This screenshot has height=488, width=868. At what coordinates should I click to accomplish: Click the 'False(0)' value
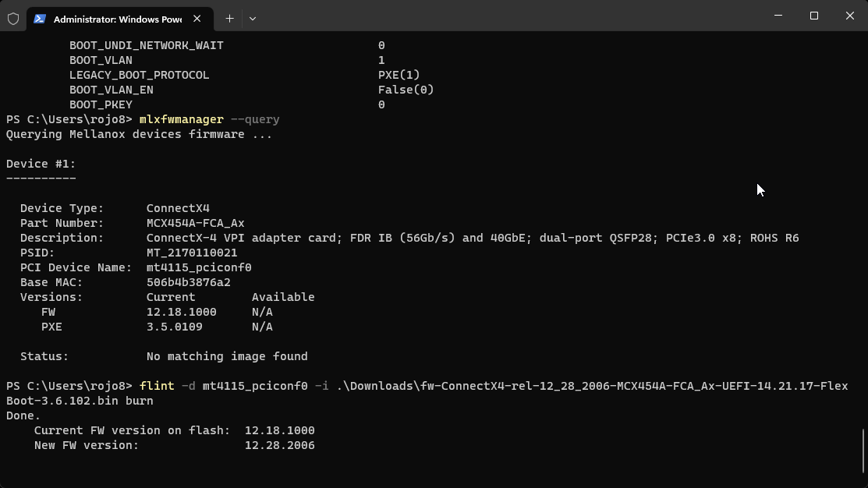[x=406, y=90]
